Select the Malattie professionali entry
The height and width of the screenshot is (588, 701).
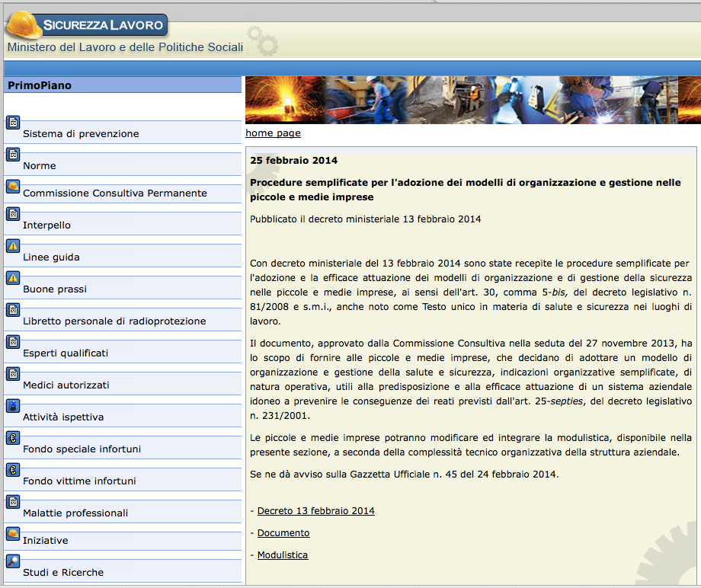(x=76, y=513)
